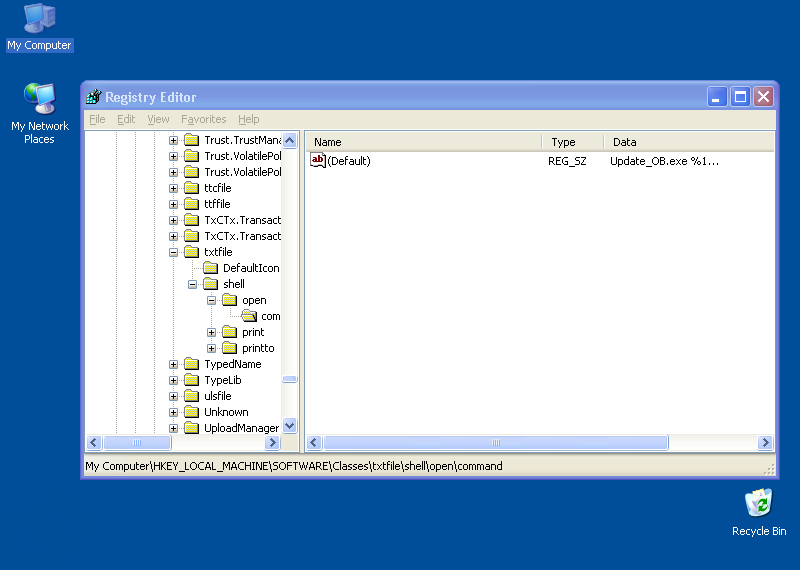Click the txtfile folder icon

[x=191, y=252]
